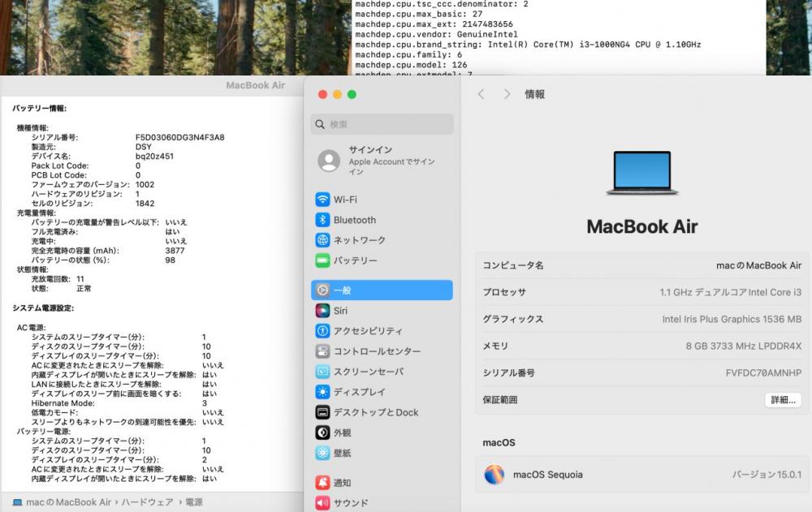Screen dimensions: 812x512
Task: Click バージョン15.0.1 text
Action: coord(767,474)
